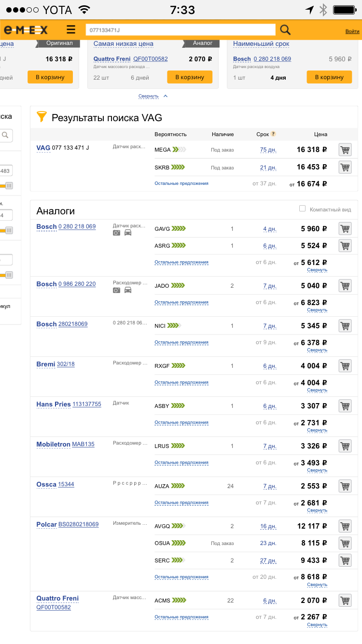This screenshot has width=362, height=644.
Task: Click the small search icon in left sidebar
Action: [5, 135]
